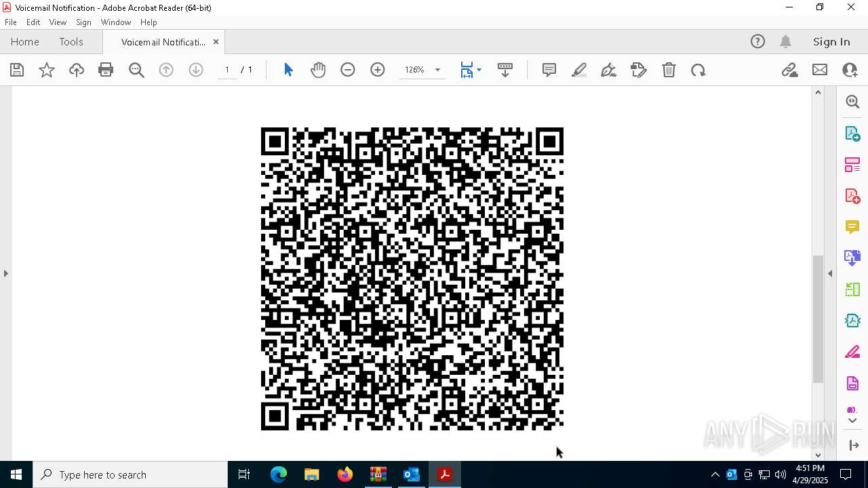
Task: Expand the left navigation pane arrow
Action: (x=6, y=273)
